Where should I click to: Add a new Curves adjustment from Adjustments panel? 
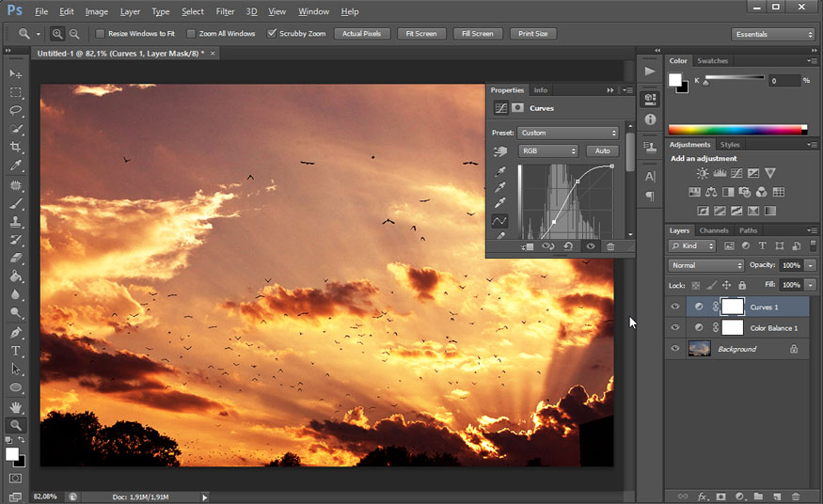(736, 173)
